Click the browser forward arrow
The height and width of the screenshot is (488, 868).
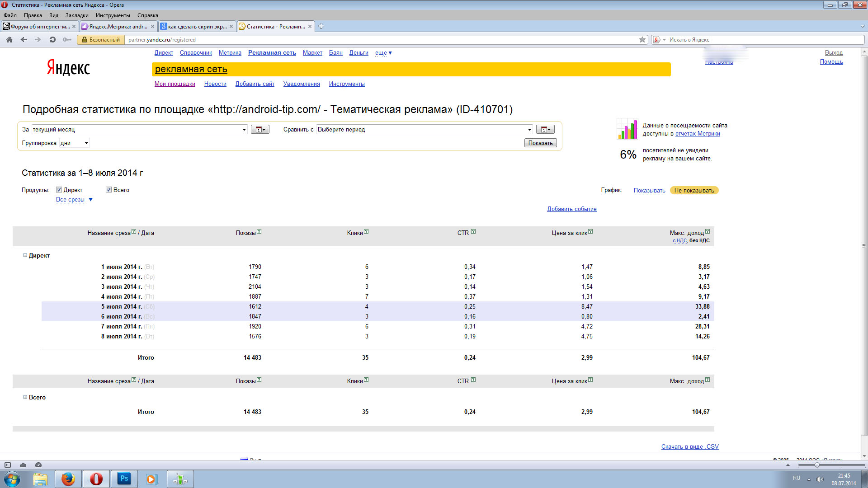tap(38, 40)
